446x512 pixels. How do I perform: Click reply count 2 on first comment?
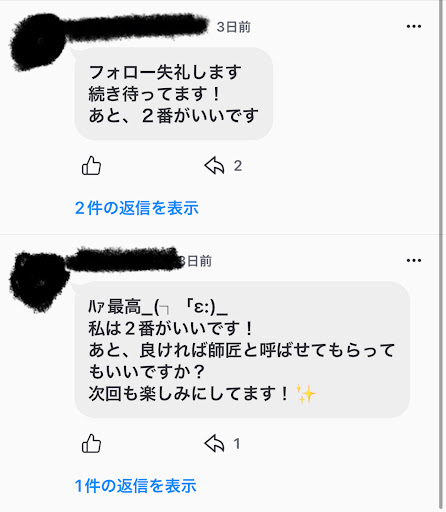click(x=238, y=166)
